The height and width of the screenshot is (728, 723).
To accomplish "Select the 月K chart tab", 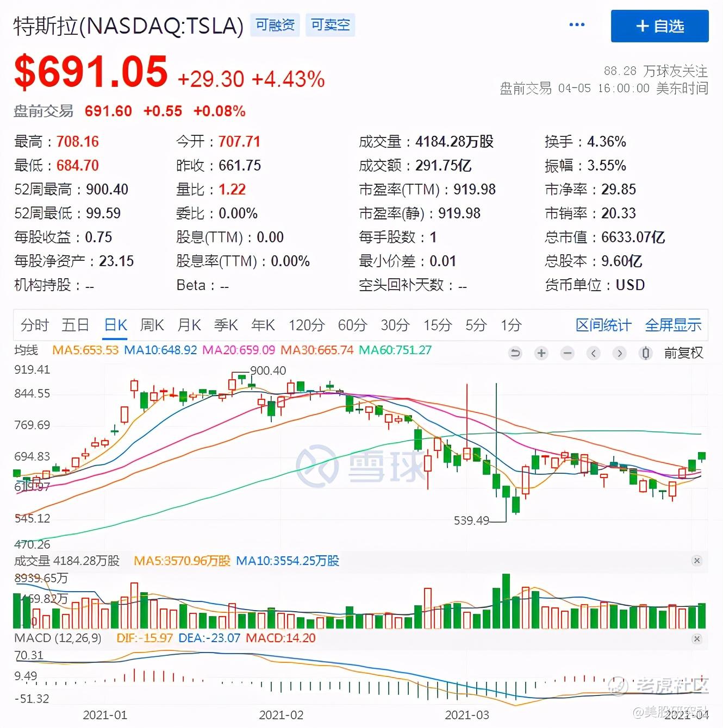I will coord(189,325).
